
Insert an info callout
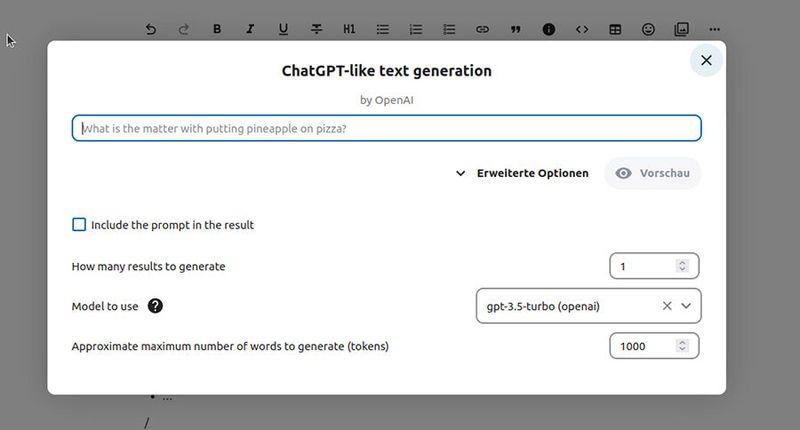548,29
